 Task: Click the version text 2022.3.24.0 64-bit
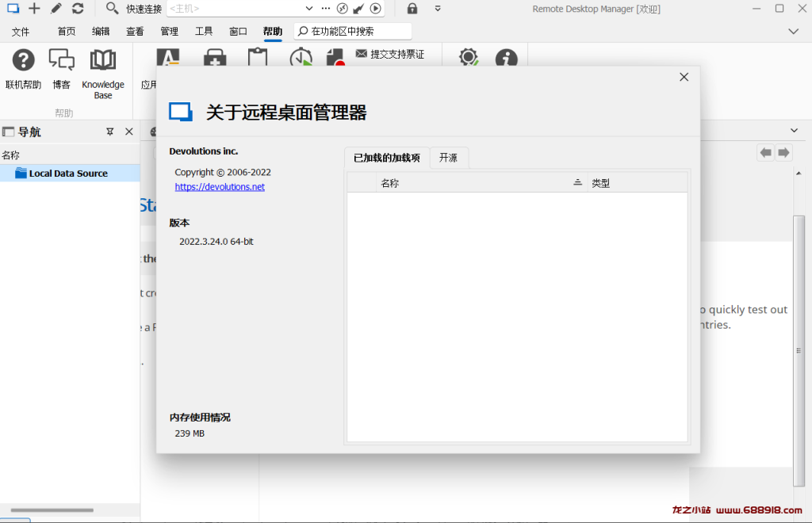(x=216, y=242)
